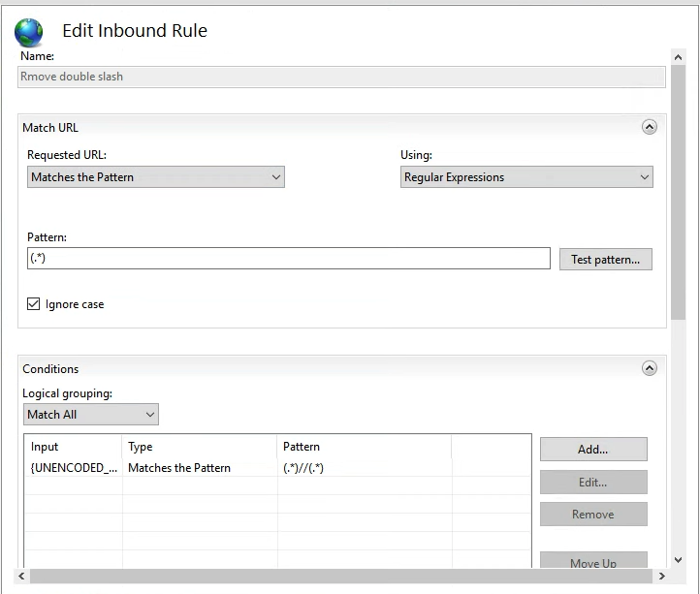Image resolution: width=700 pixels, height=594 pixels.
Task: Click the Move Up button
Action: 593,560
